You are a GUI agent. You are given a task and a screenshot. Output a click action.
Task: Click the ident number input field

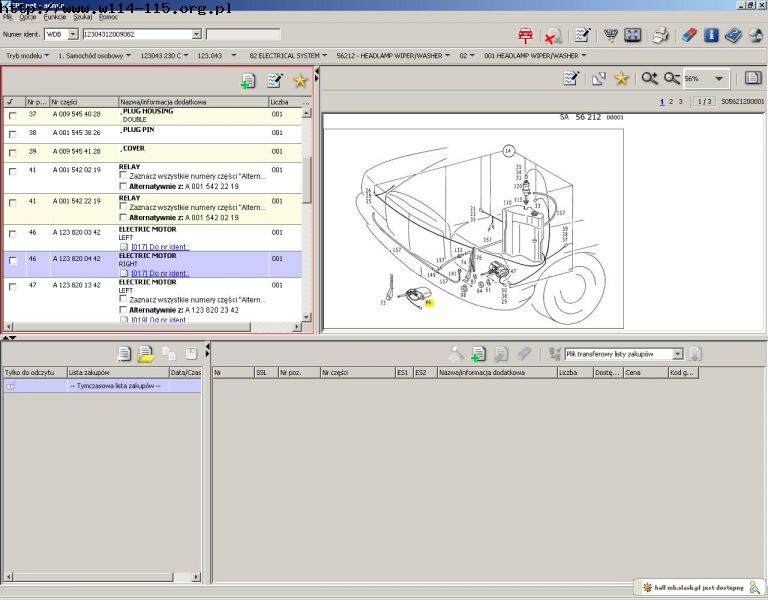pos(137,34)
